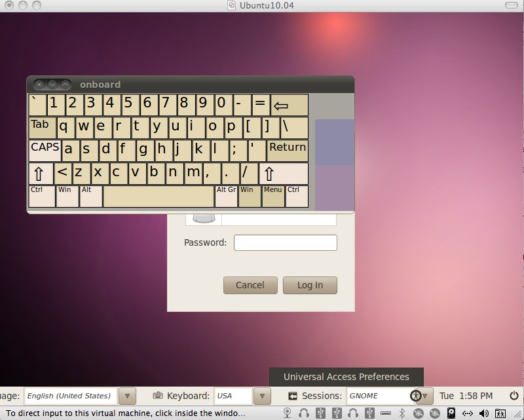Click the Cancel button
Screen dimensions: 524x420
(x=250, y=285)
